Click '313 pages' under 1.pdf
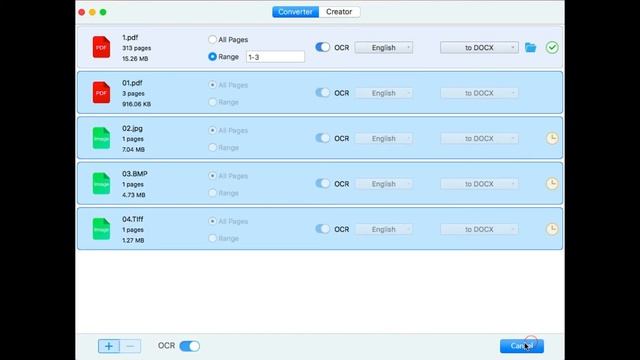Viewport: 640px width, 360px height. pos(136,48)
